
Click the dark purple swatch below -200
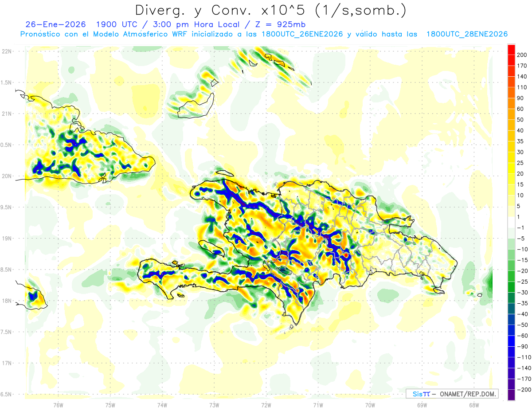511,395
